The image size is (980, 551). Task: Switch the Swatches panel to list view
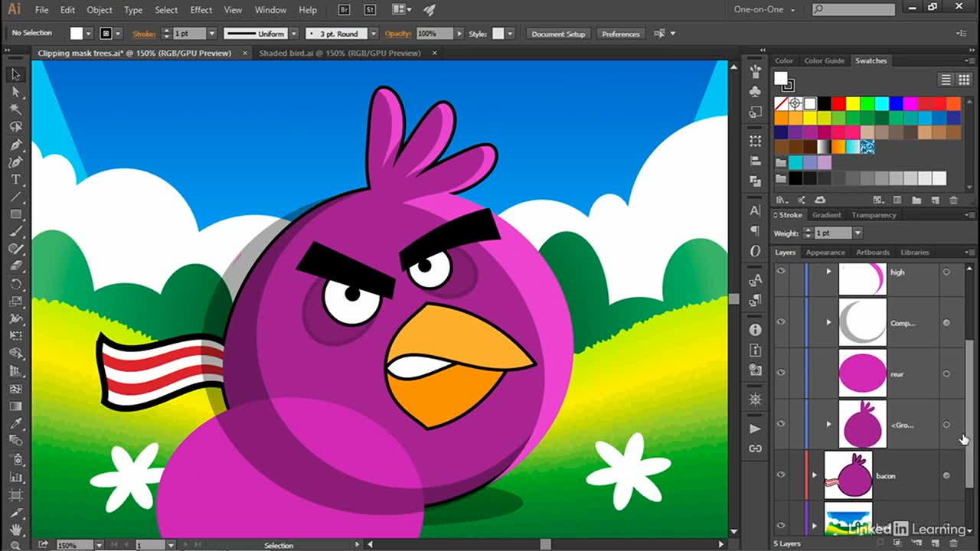click(946, 80)
